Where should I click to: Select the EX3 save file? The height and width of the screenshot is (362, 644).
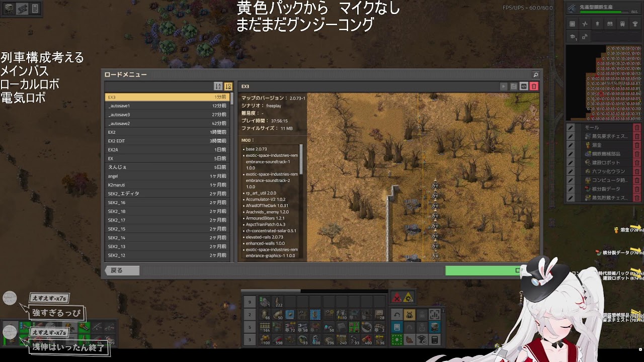tap(168, 97)
